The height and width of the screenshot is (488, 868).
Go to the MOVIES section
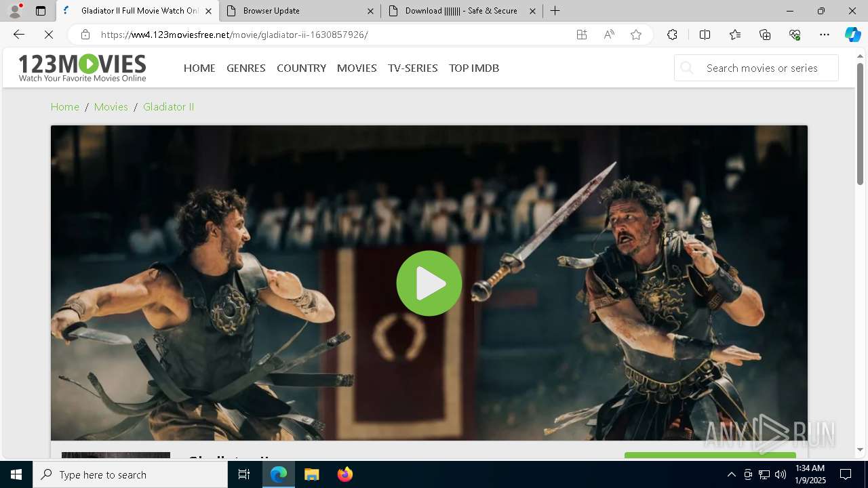[x=357, y=68]
